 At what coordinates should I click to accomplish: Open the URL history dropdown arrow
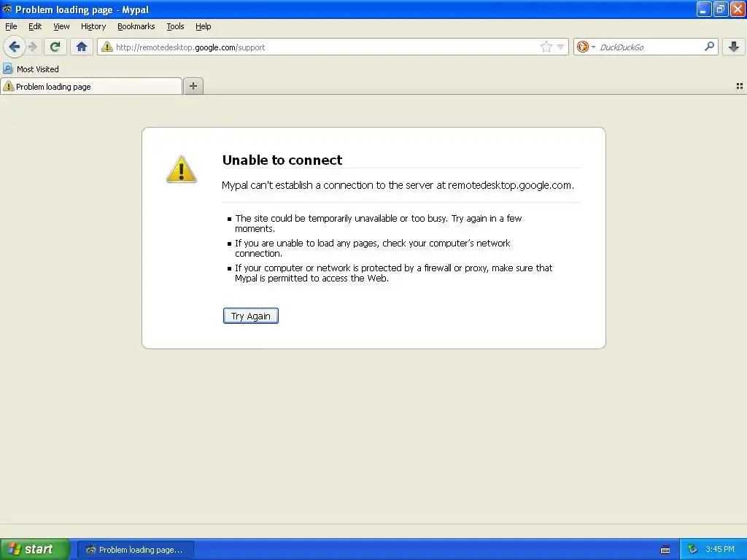561,47
